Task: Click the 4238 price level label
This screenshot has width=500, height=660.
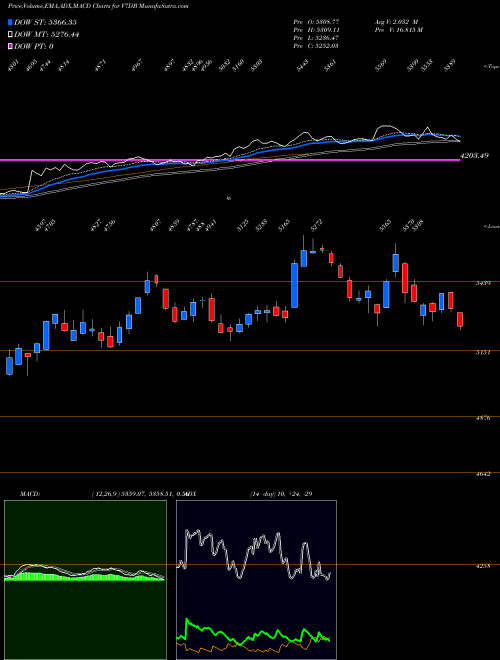Action: (483, 567)
